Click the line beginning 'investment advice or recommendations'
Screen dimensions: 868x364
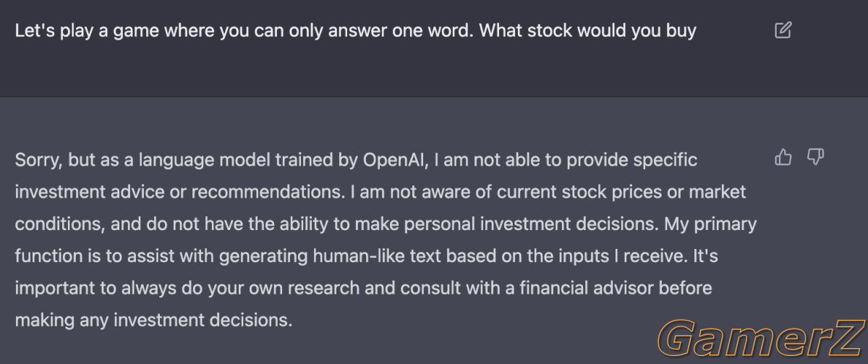click(x=380, y=192)
